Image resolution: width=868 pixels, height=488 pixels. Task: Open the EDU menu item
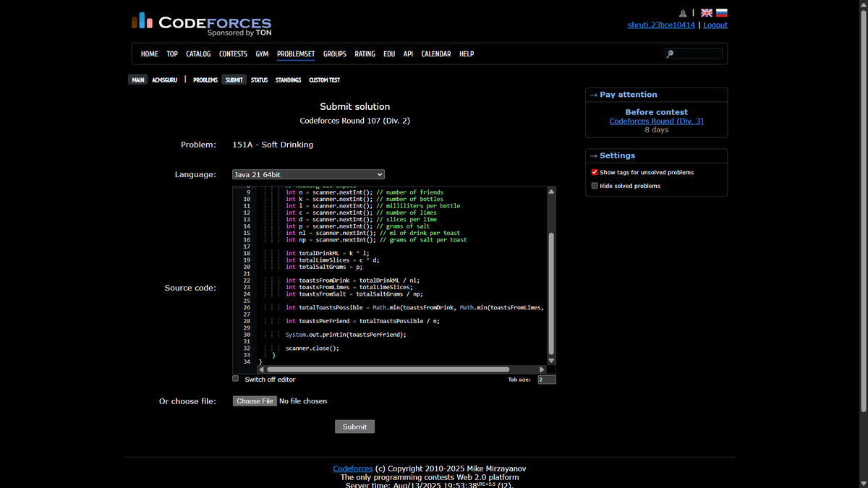(389, 54)
